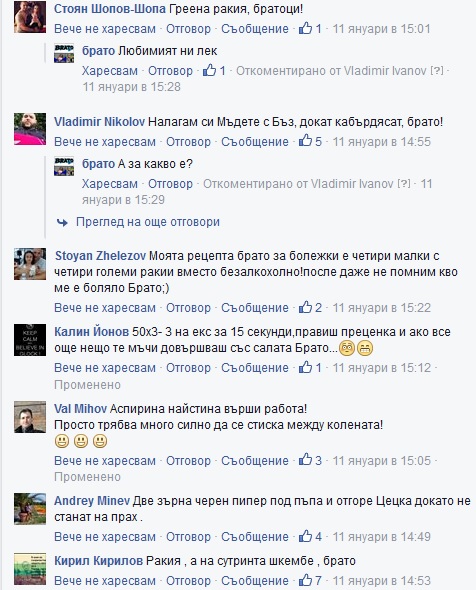Toggle 'Харесвам' on the 'А за какво е?' reply
476x590 pixels.
pyautogui.click(x=110, y=184)
